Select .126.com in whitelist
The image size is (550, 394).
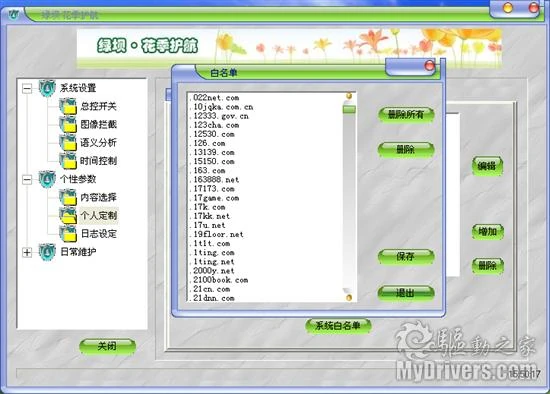[207, 143]
